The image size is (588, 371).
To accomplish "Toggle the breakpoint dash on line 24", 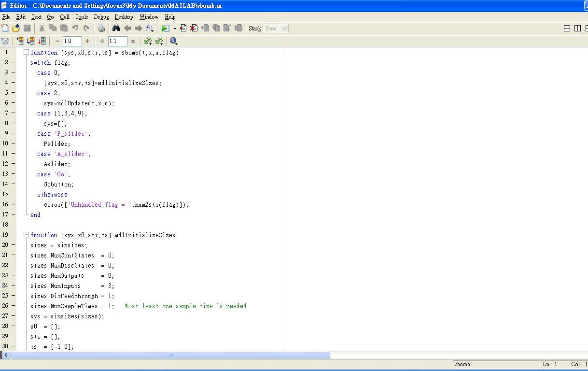I will (x=14, y=285).
